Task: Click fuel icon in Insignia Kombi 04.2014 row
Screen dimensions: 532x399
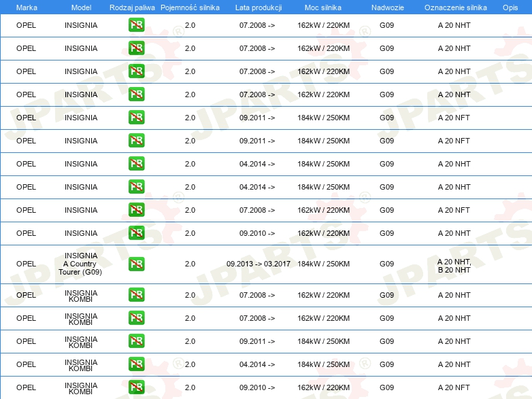Action: (x=136, y=364)
